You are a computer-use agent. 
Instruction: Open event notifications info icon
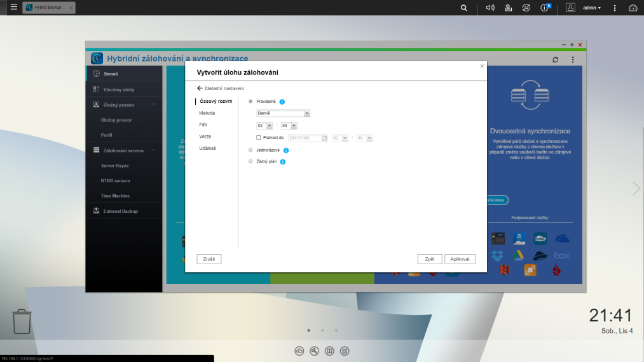(x=545, y=8)
